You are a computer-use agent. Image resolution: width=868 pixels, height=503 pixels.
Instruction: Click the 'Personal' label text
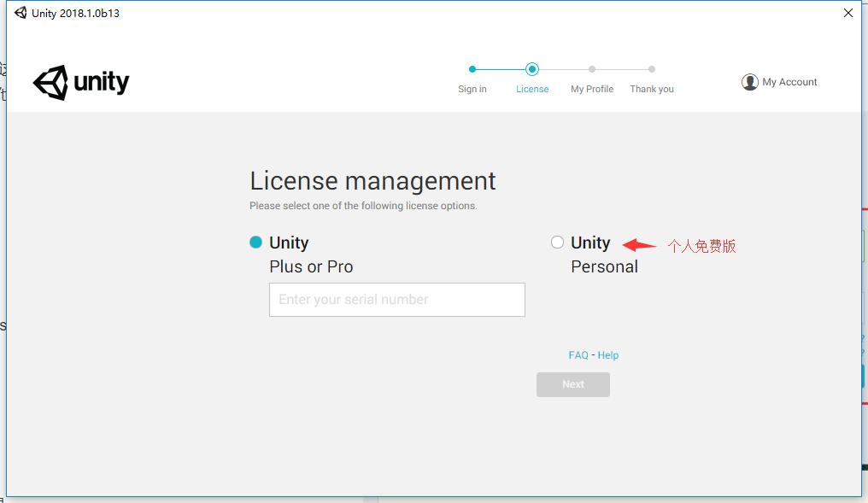tap(604, 266)
